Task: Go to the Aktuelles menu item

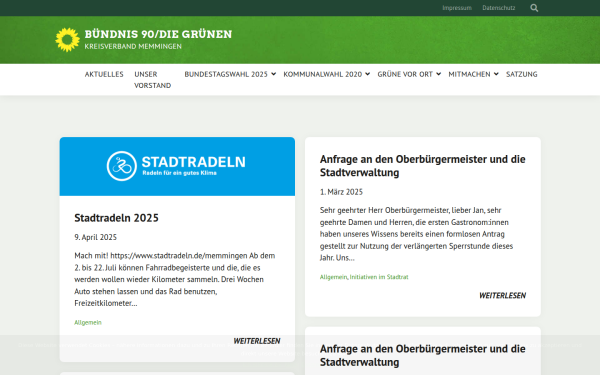Action: click(104, 74)
